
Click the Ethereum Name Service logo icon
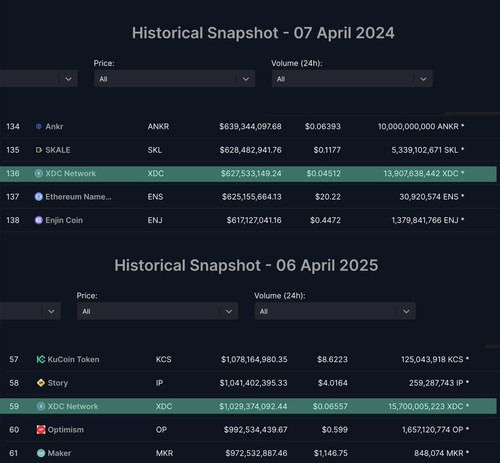39,197
